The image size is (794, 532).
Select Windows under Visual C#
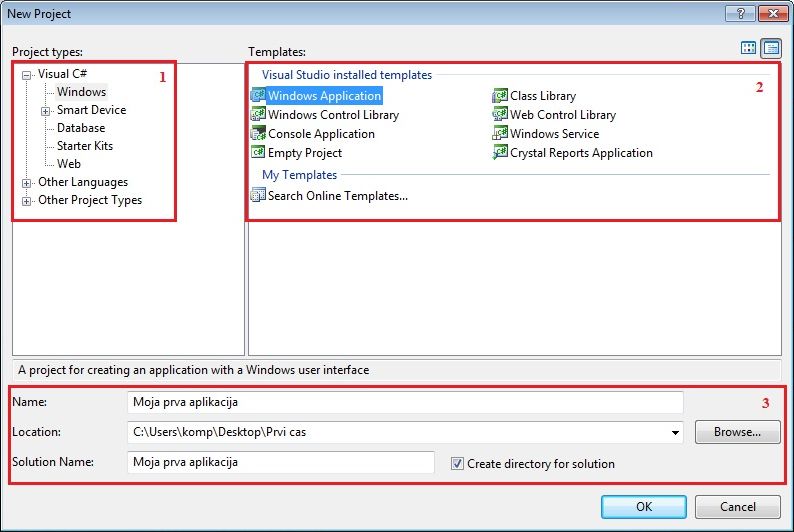point(81,92)
